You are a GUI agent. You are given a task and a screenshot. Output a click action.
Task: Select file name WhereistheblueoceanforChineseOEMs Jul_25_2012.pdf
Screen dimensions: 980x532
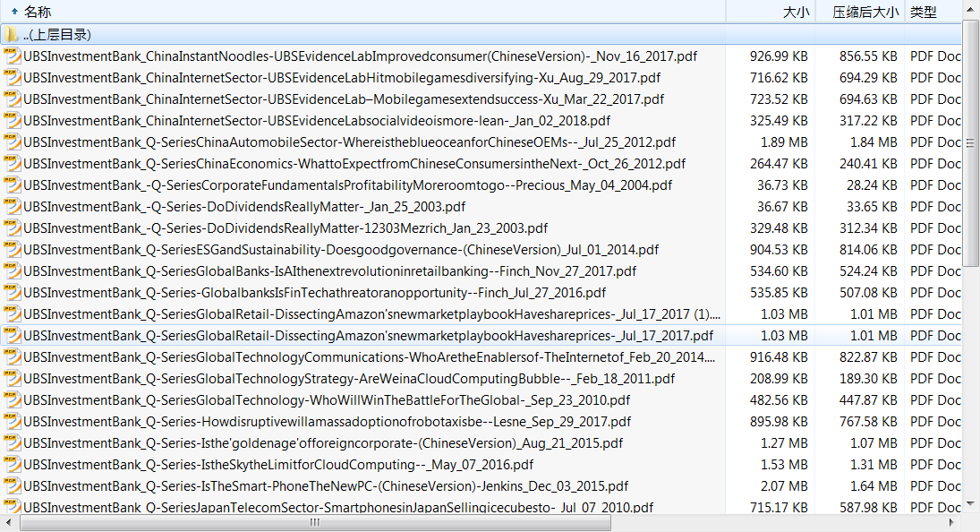[x=349, y=142]
